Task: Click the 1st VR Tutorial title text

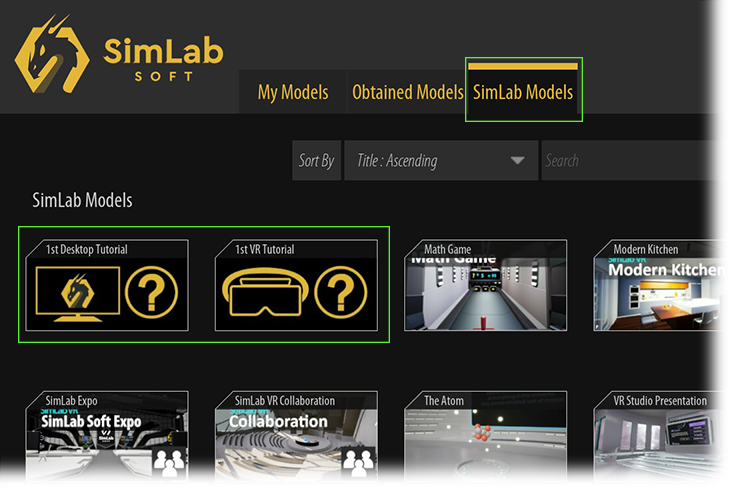Action: click(265, 250)
